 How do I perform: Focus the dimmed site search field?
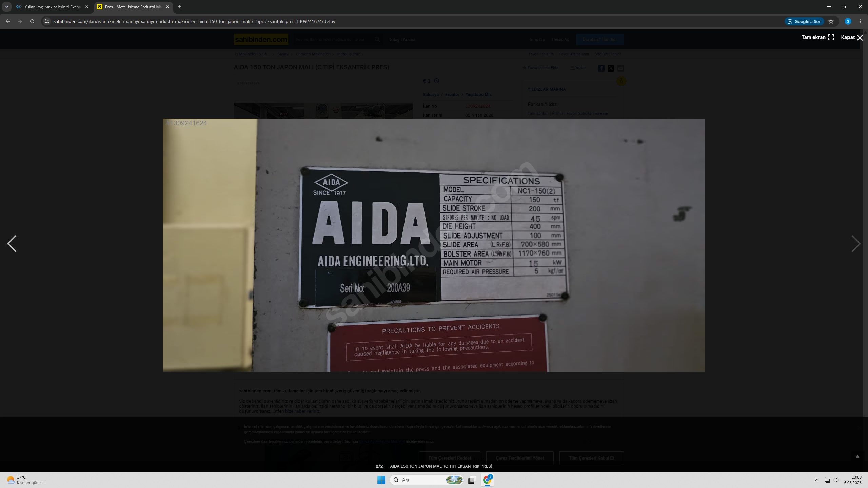coord(332,39)
